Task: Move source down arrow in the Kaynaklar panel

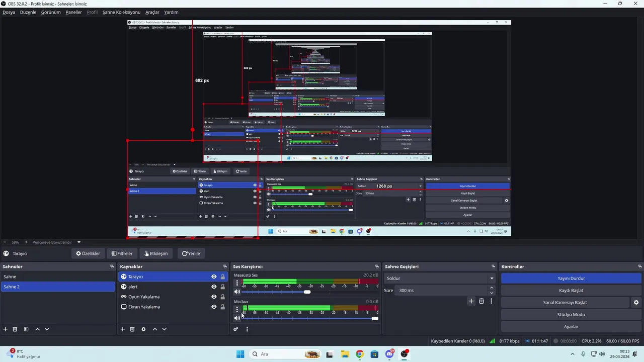Action: [164, 329]
